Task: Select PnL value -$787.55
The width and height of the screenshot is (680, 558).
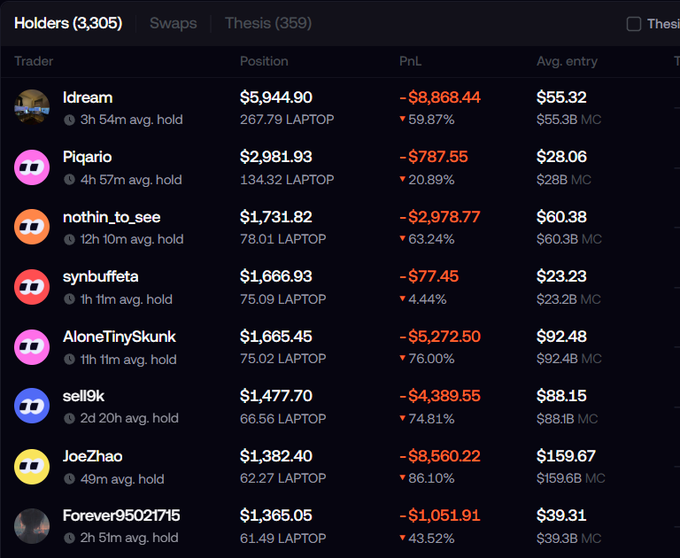Action: (x=434, y=157)
